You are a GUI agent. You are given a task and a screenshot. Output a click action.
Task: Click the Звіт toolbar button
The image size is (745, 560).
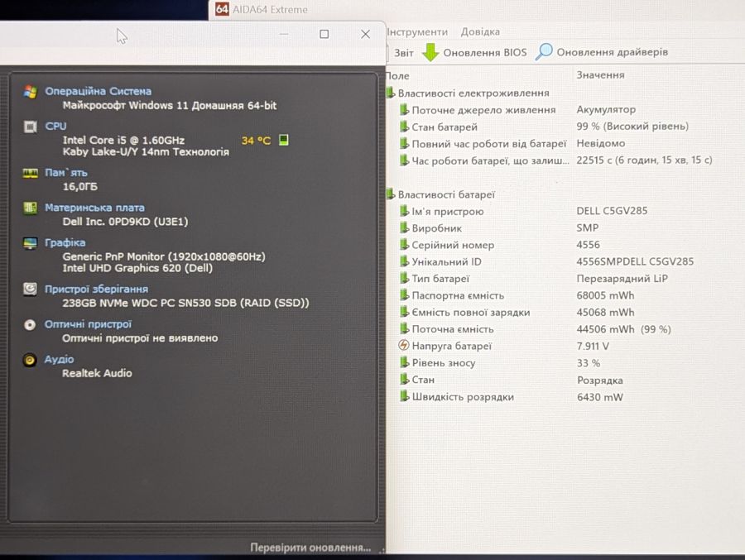coord(404,53)
